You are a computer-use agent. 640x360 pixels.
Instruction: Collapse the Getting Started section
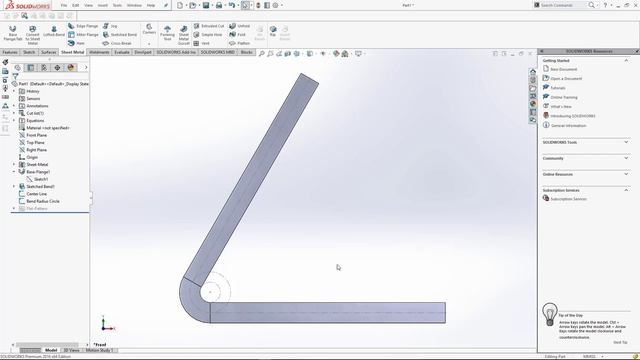coord(626,60)
